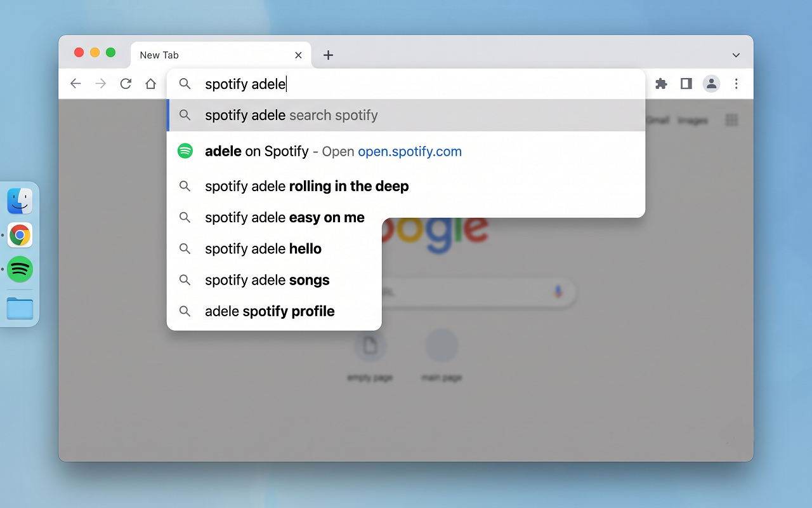The width and height of the screenshot is (812, 508).
Task: Toggle the side panel icon
Action: [x=686, y=84]
